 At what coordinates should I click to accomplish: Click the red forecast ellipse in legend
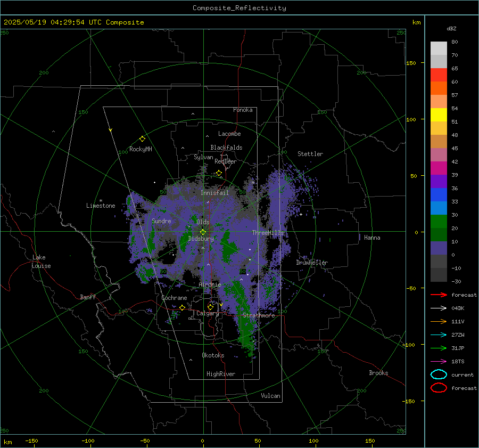[439, 388]
